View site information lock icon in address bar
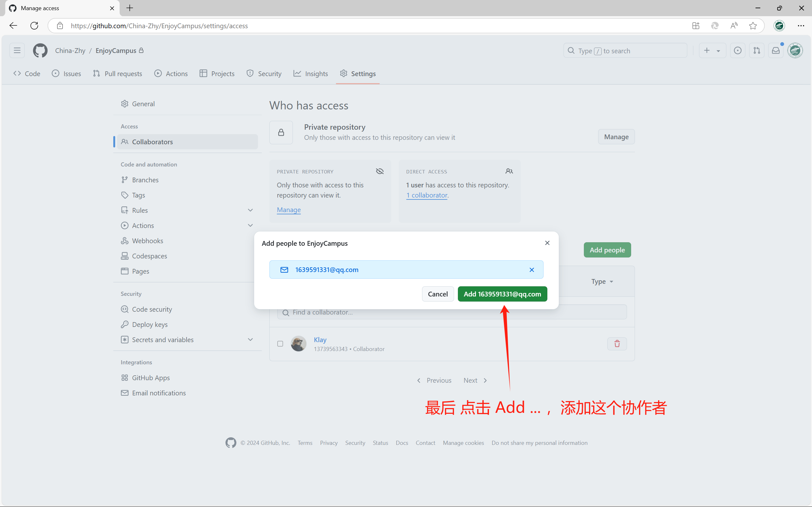This screenshot has width=812, height=507. coord(60,26)
